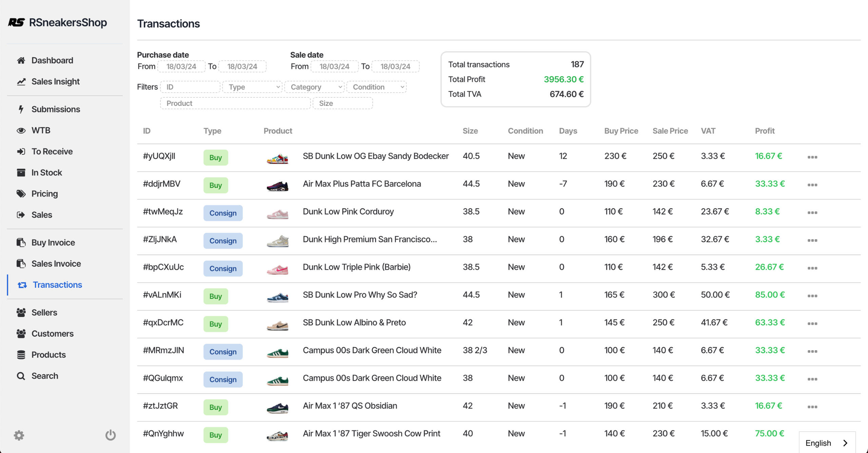This screenshot has height=453, width=868.
Task: Open three-dot menu for #yUQXjll row
Action: click(x=812, y=157)
